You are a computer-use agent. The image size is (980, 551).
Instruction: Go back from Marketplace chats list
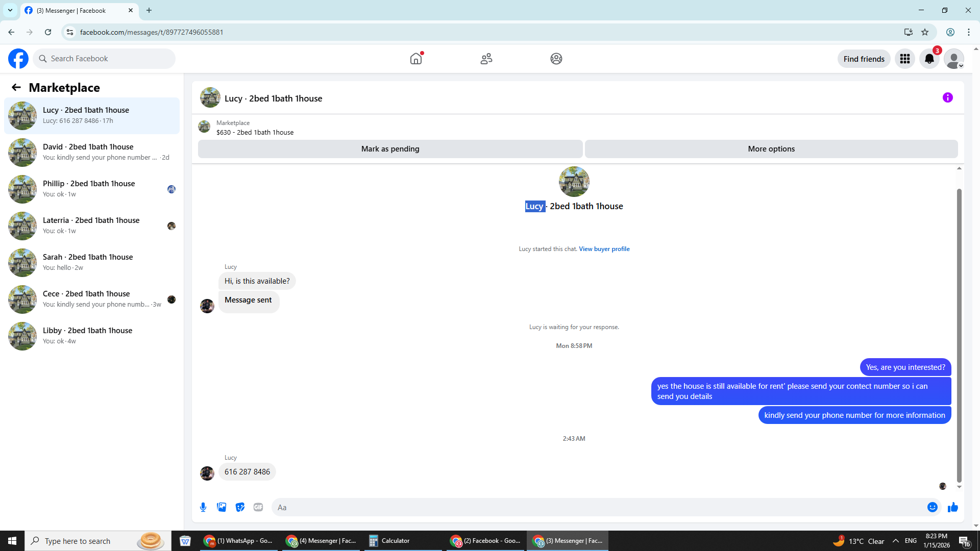tap(16, 87)
